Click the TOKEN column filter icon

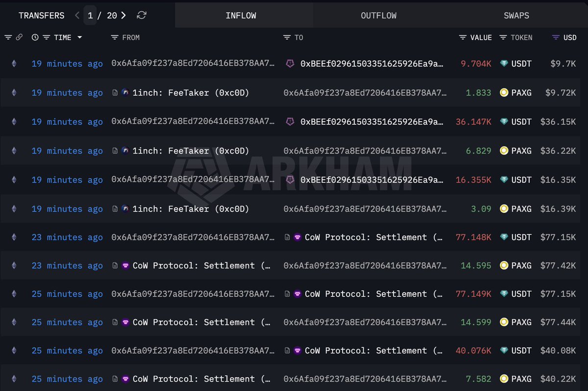503,37
